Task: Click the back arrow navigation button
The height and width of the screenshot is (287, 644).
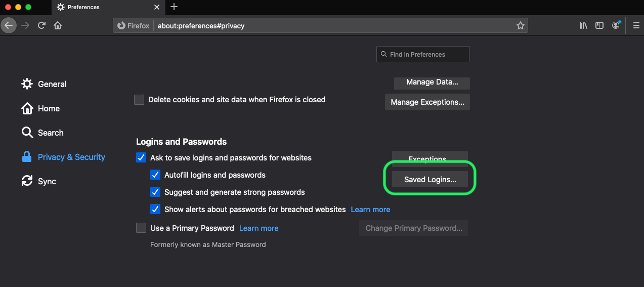Action: point(9,25)
